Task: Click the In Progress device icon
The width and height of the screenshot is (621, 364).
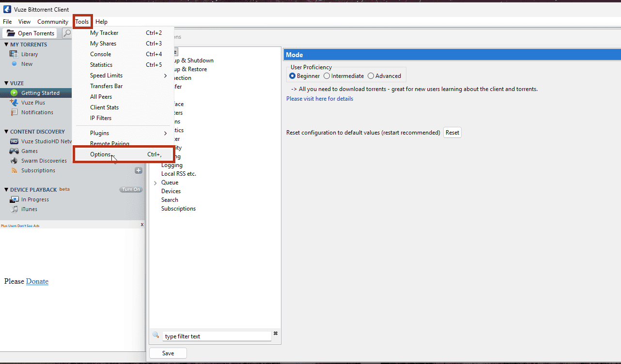Action: tap(14, 199)
